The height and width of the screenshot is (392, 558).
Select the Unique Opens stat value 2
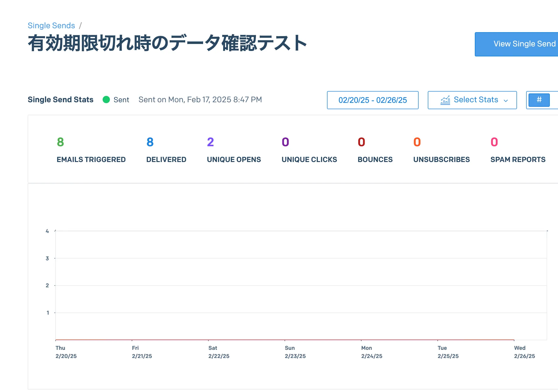pos(210,142)
